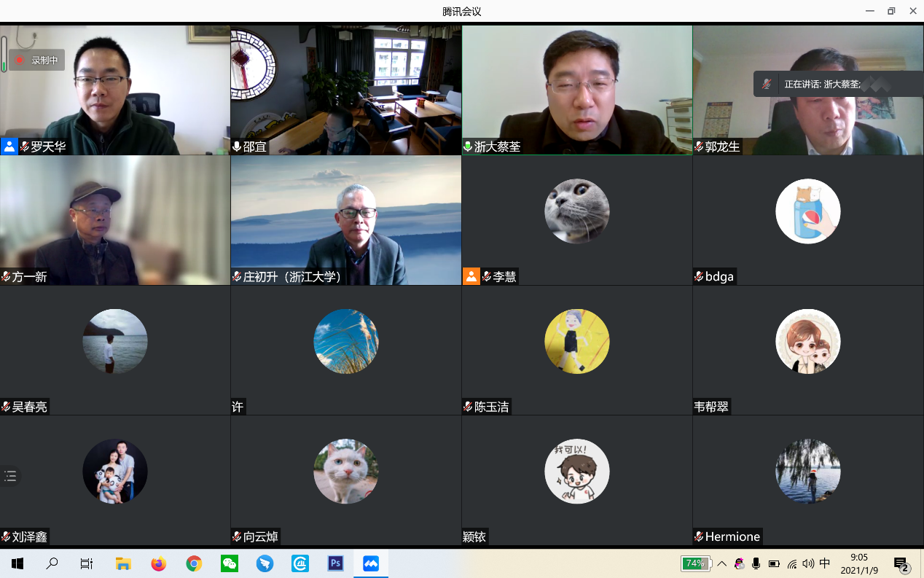Image resolution: width=924 pixels, height=578 pixels.
Task: Click the muted mic icon next to Hermione
Action: (699, 537)
